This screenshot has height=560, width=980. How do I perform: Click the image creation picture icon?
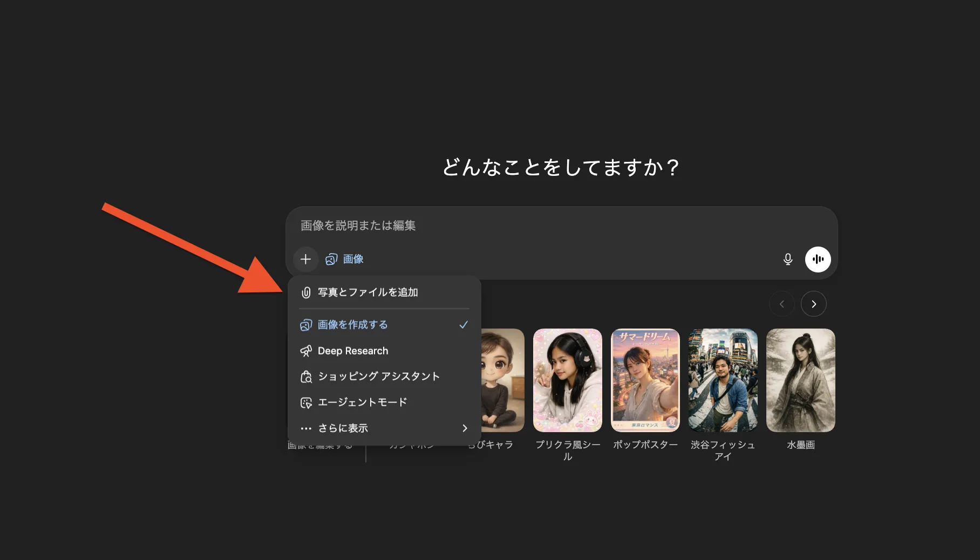[x=306, y=324]
